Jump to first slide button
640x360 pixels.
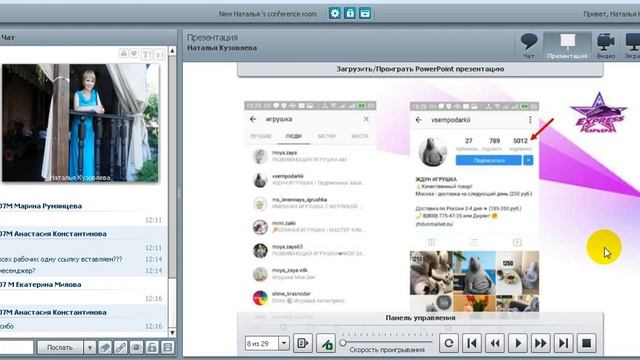coord(472,343)
